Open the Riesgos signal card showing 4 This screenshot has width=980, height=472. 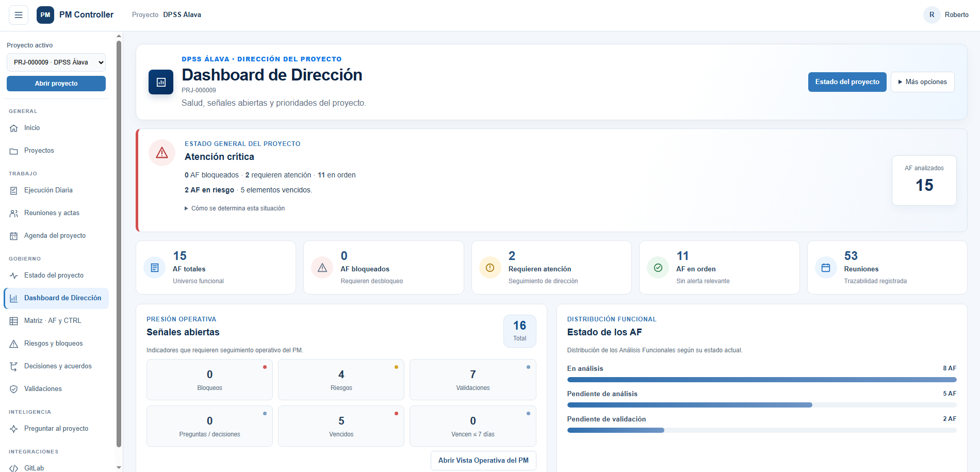tap(341, 380)
